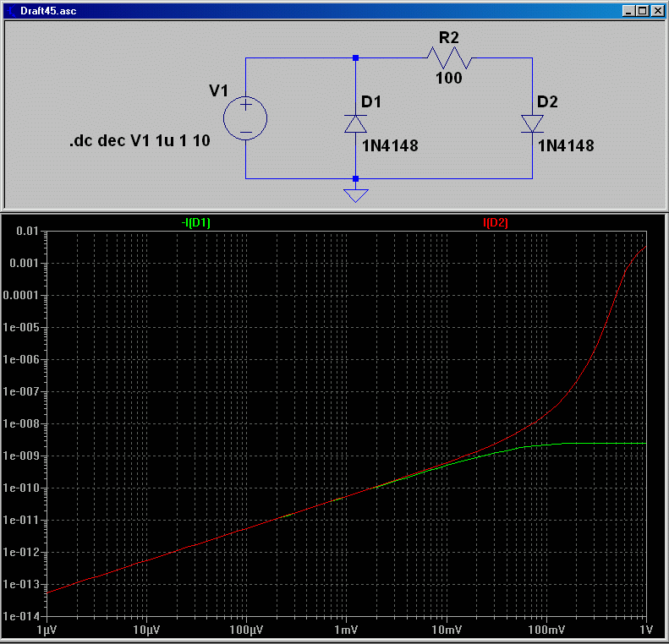Click the junction node above D1
Viewport: 669px width, 644px height.
355,58
